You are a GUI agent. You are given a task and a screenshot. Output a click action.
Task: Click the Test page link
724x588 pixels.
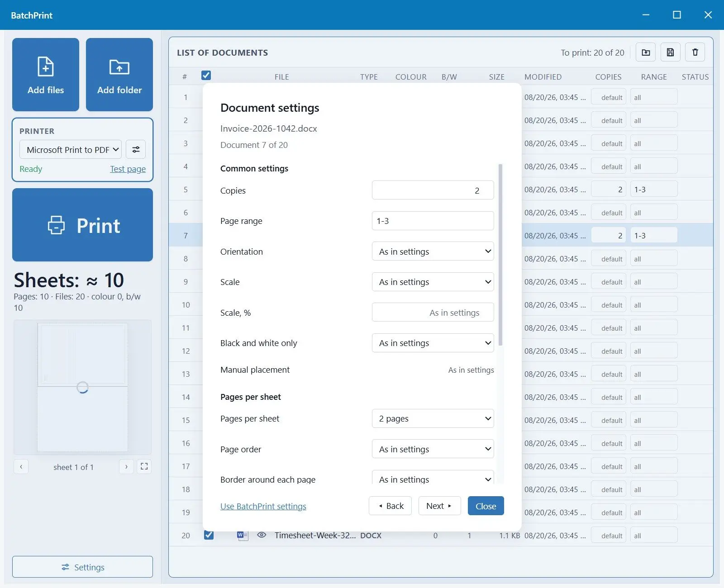(128, 169)
